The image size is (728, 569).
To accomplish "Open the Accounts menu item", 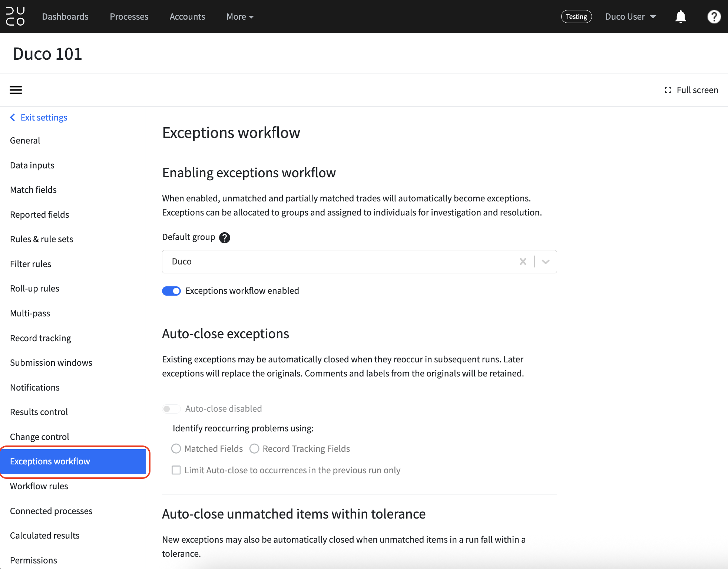I will point(187,17).
